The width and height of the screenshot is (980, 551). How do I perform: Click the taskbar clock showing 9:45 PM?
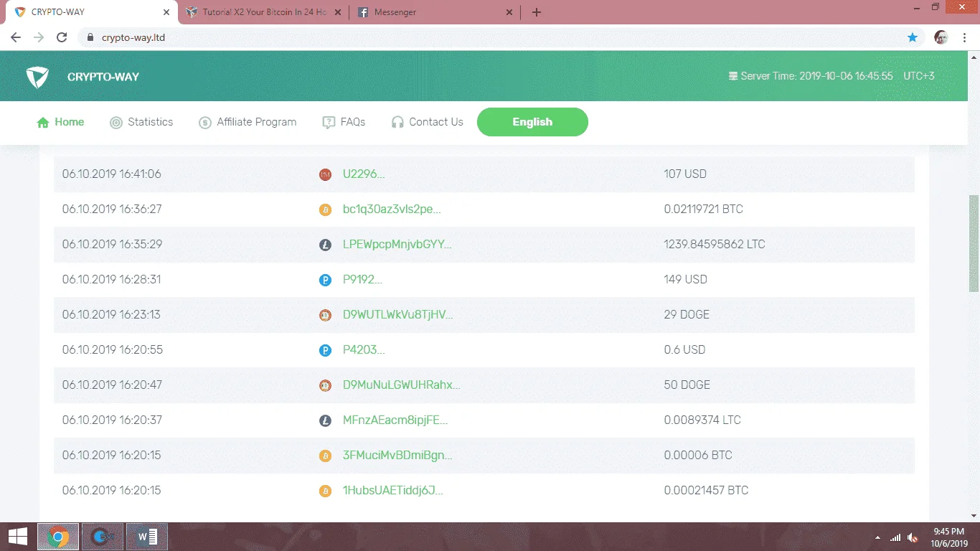pos(948,537)
